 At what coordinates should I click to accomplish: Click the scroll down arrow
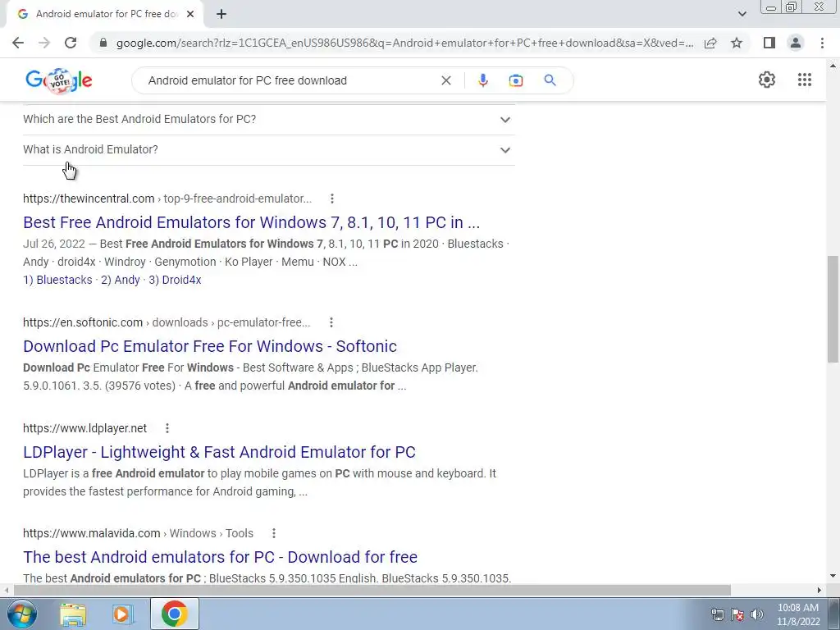click(x=833, y=577)
